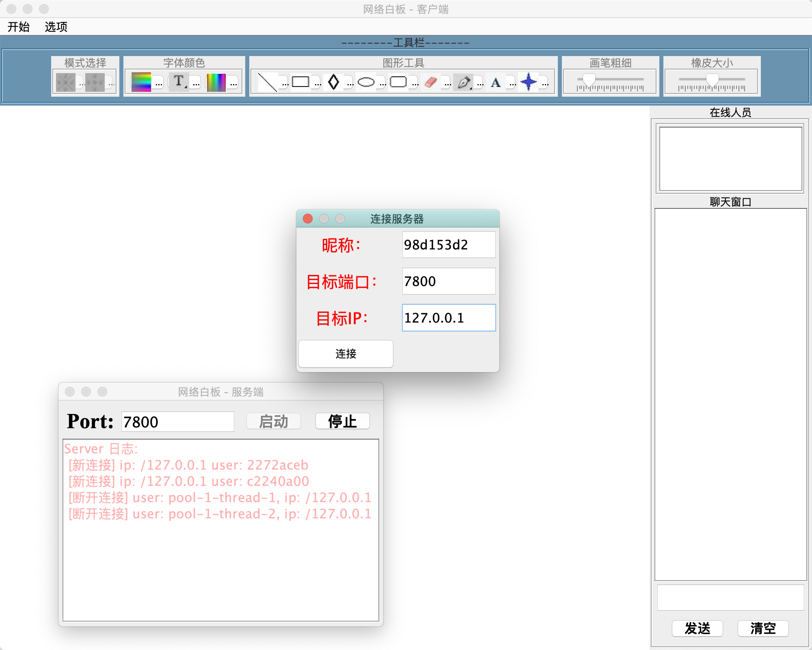Adjust the 画笔粗细 pen thickness slider
Image resolution: width=812 pixels, height=650 pixels.
(x=610, y=82)
